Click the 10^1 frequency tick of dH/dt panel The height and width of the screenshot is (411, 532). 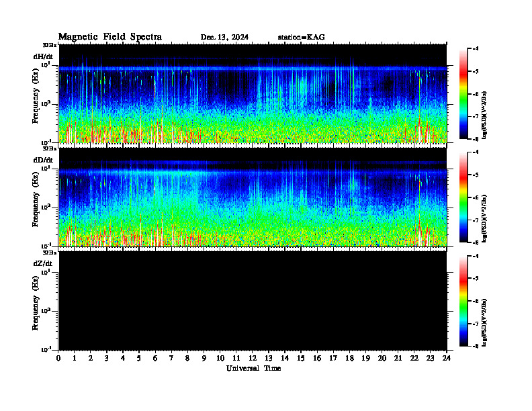click(46, 64)
